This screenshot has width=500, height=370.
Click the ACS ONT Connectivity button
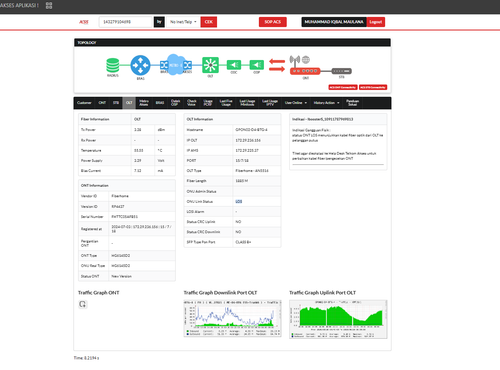[343, 87]
